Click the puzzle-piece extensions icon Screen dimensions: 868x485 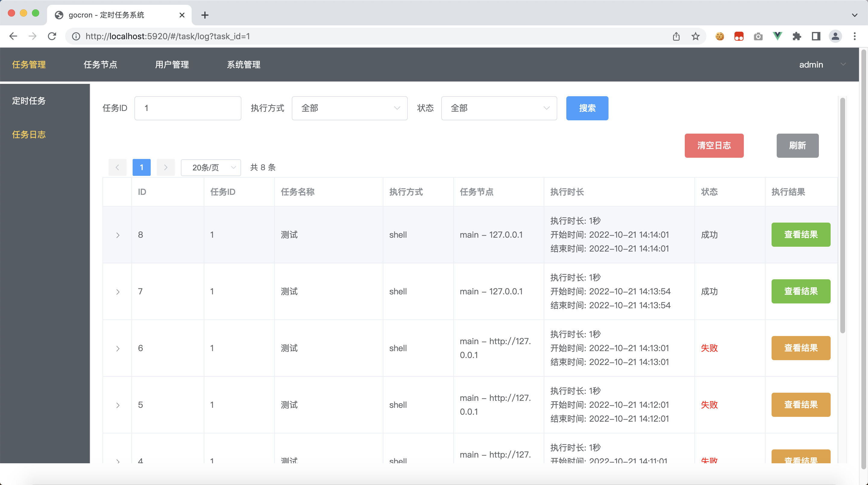tap(797, 36)
